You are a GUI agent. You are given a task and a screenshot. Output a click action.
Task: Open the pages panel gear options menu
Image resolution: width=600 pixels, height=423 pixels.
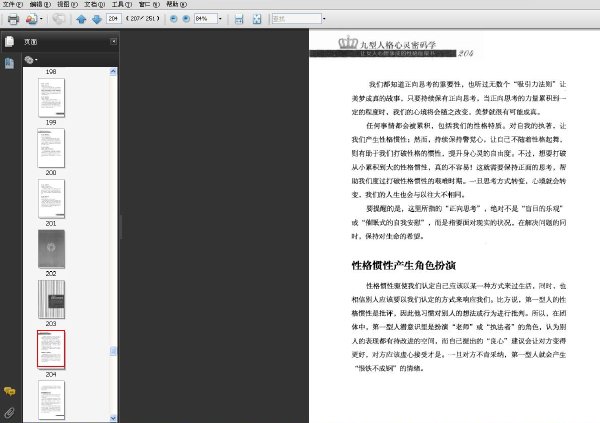(x=31, y=60)
